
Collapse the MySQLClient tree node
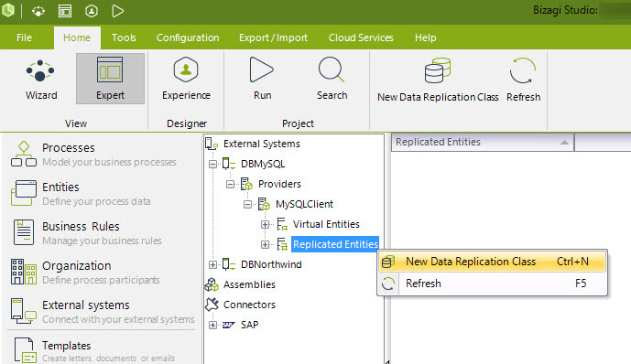[247, 204]
